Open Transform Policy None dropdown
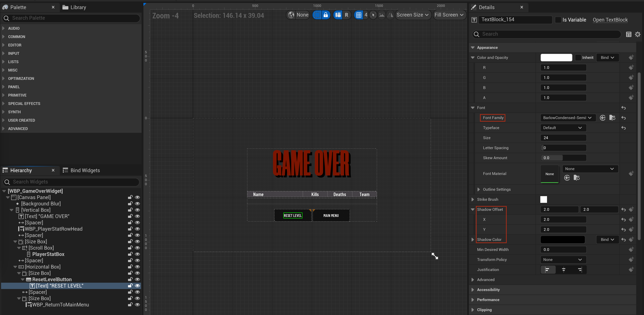The height and width of the screenshot is (315, 644). click(x=563, y=260)
